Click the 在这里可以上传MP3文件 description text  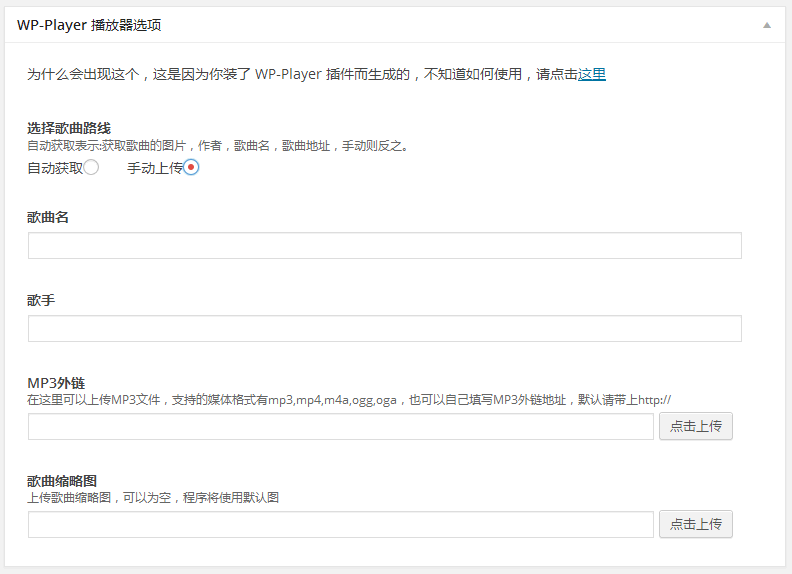tap(349, 400)
